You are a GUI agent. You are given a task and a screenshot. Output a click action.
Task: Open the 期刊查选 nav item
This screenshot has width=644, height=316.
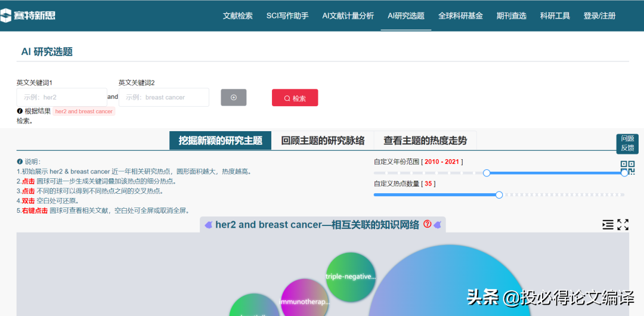point(512,16)
